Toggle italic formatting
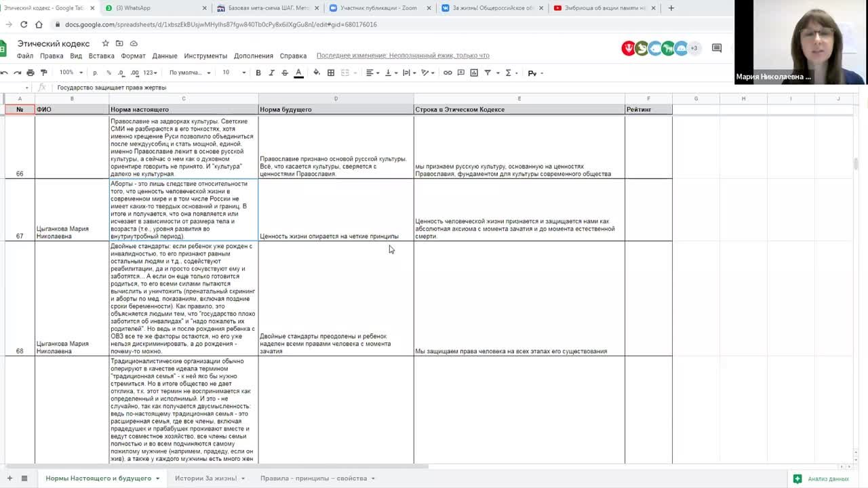The width and height of the screenshot is (868, 488). (x=271, y=73)
